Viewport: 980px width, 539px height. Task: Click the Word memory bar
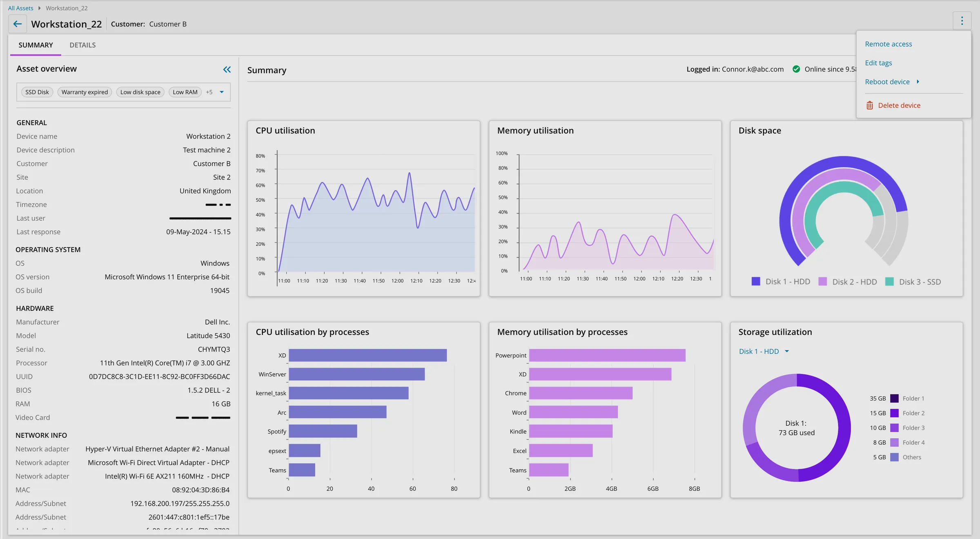click(x=573, y=412)
